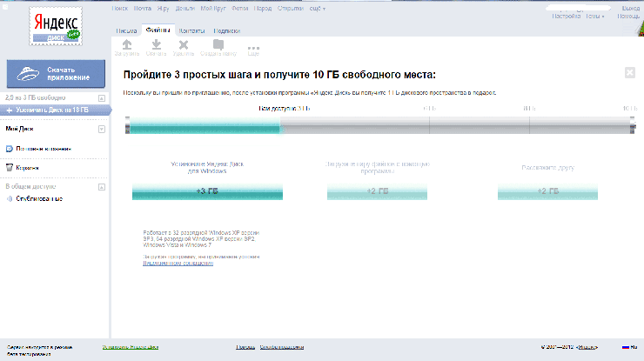Switch to the Файлы tab
The width and height of the screenshot is (644, 361).
[x=158, y=30]
